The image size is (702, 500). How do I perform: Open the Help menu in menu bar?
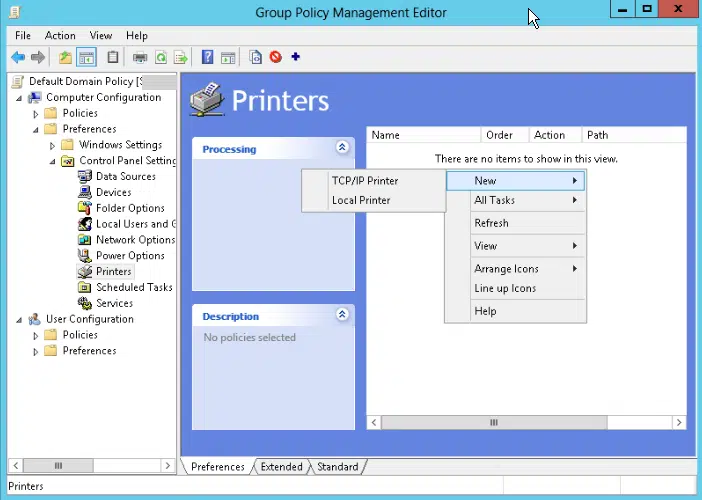coord(137,35)
